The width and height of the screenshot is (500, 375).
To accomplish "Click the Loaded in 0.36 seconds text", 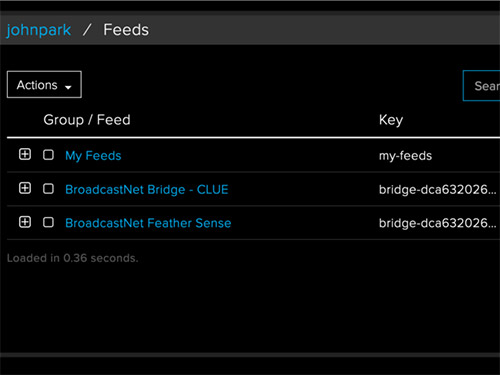I will pos(72,258).
